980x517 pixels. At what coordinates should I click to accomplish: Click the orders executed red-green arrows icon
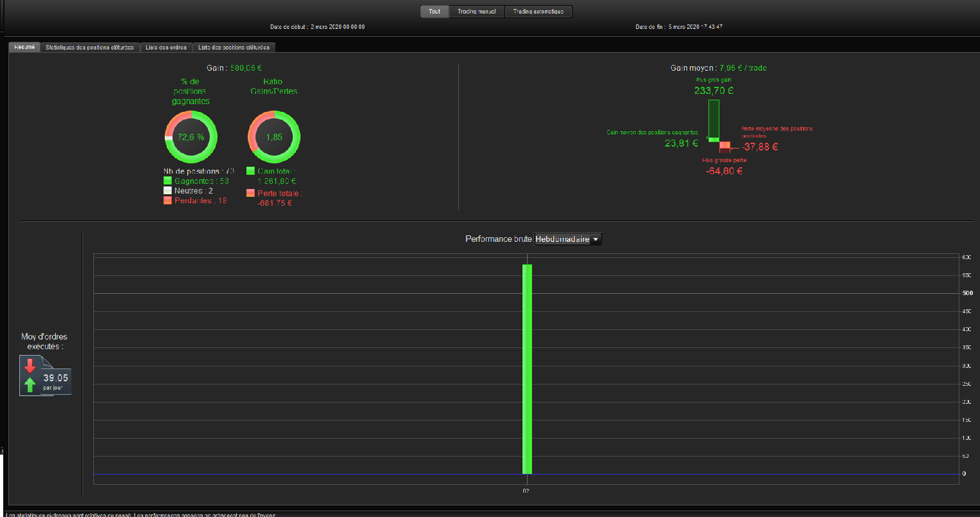coord(30,376)
